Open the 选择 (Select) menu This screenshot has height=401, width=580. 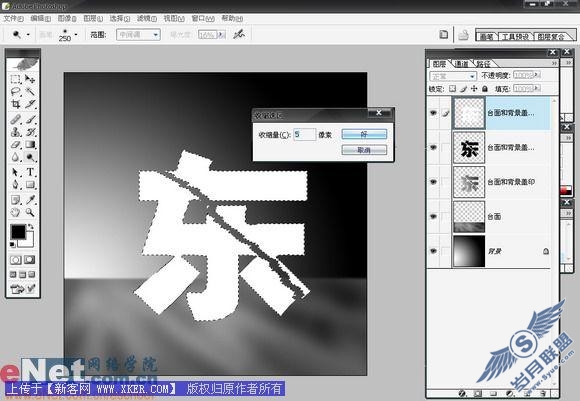pos(119,18)
